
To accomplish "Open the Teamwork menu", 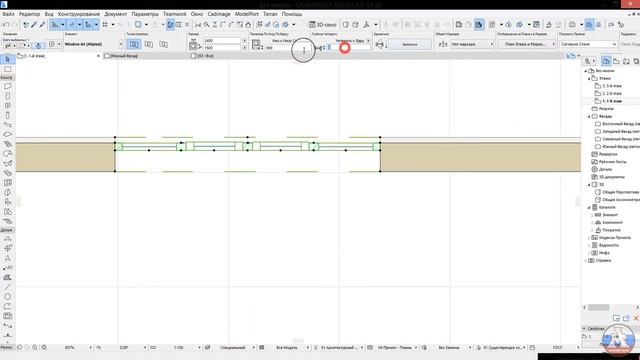I will [175, 14].
